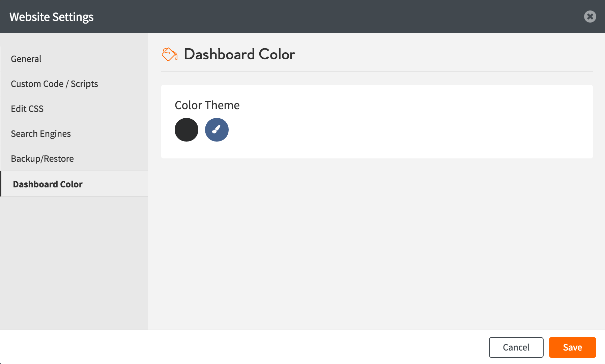The image size is (605, 364).
Task: Open the General settings tab
Action: point(26,59)
